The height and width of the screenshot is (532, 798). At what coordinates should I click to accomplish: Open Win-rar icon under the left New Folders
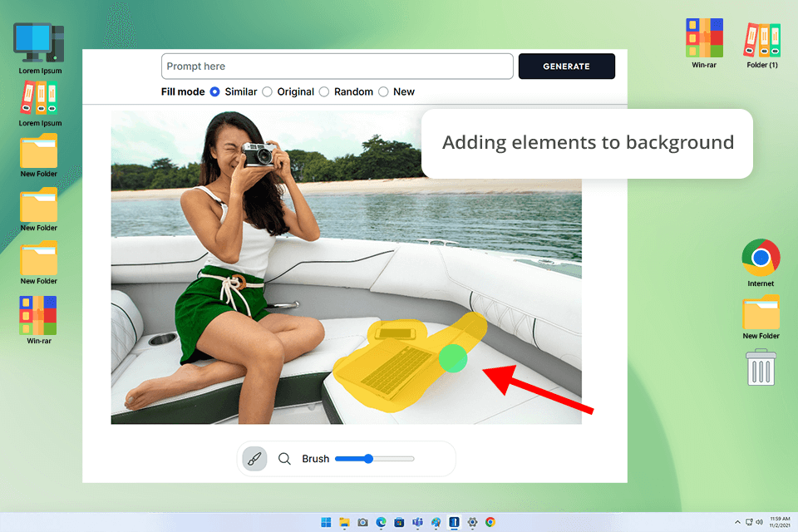(38, 315)
